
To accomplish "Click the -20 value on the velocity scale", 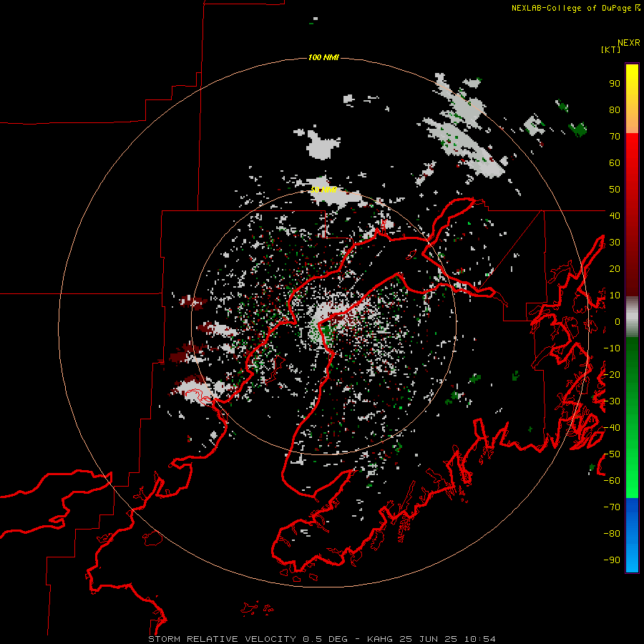I will (x=612, y=374).
